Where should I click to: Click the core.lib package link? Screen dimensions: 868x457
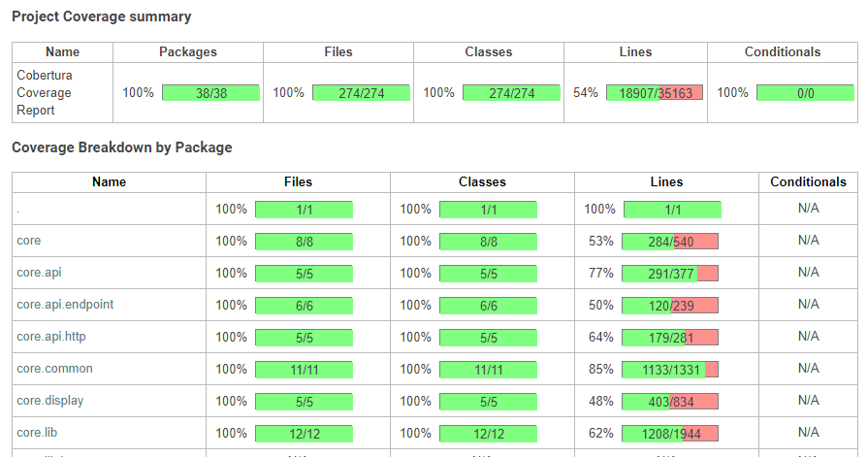[x=37, y=433]
